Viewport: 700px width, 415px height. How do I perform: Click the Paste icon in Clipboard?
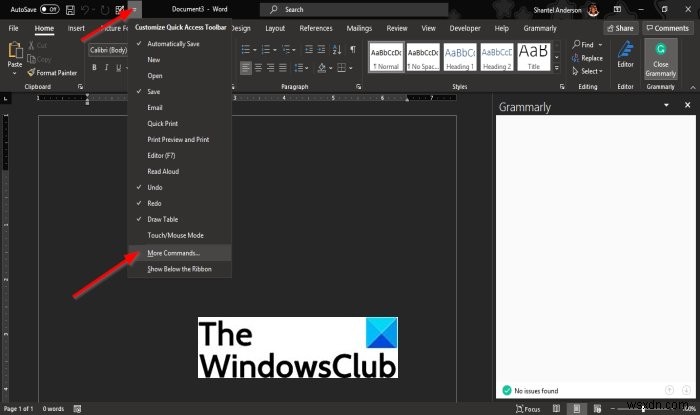[14, 55]
